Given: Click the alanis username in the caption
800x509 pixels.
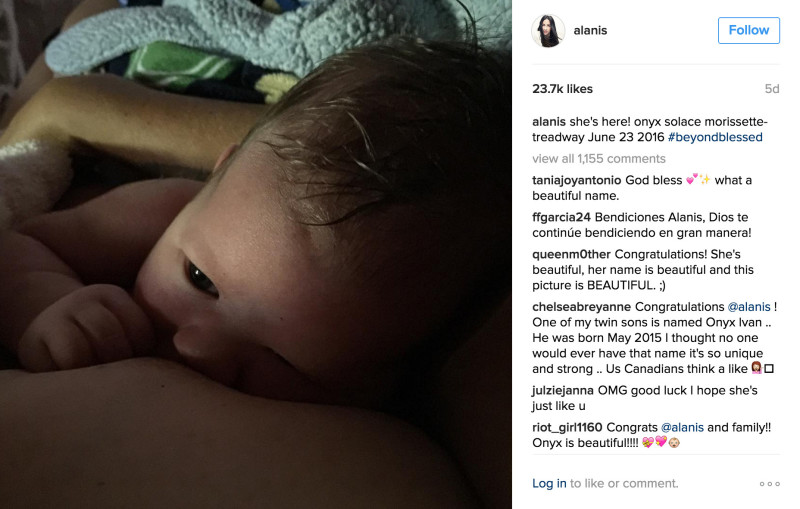Looking at the screenshot, I should [549, 121].
